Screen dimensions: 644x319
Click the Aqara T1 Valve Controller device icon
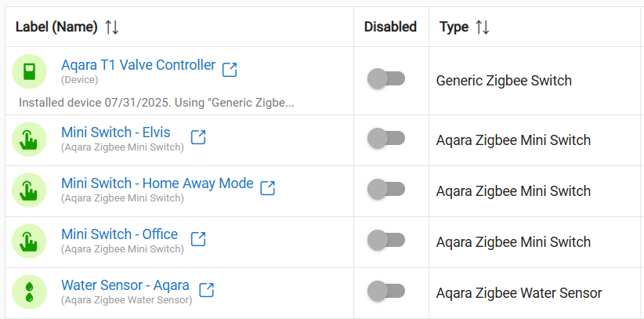click(29, 72)
